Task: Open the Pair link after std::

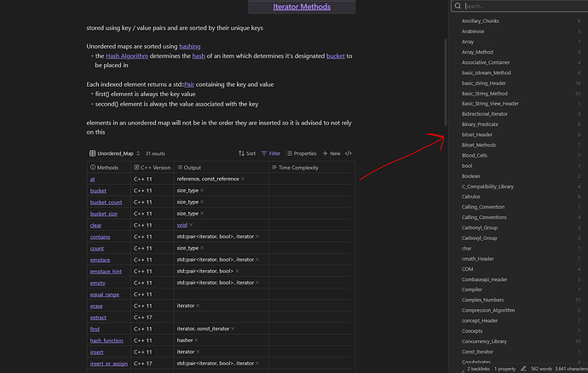Action: [189, 84]
